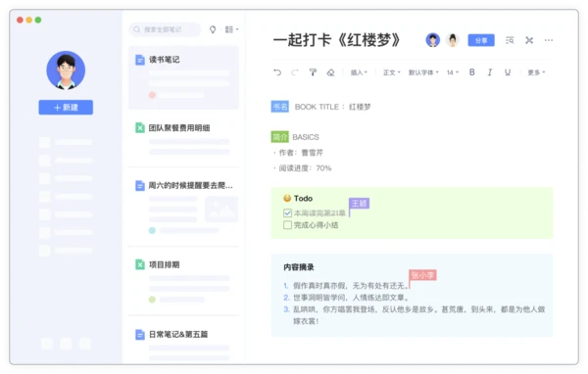The image size is (588, 374).
Task: Click the first collaborator avatar in header
Action: pos(432,40)
